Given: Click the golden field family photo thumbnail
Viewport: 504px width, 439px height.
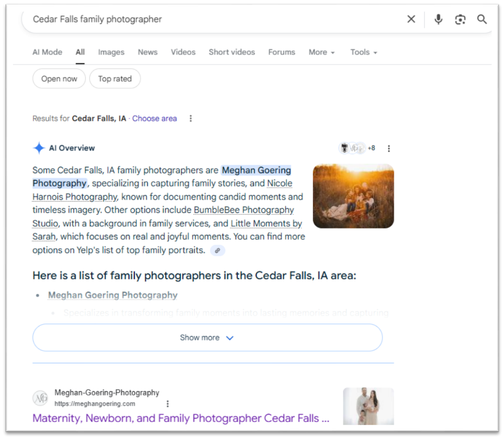Looking at the screenshot, I should (x=353, y=196).
